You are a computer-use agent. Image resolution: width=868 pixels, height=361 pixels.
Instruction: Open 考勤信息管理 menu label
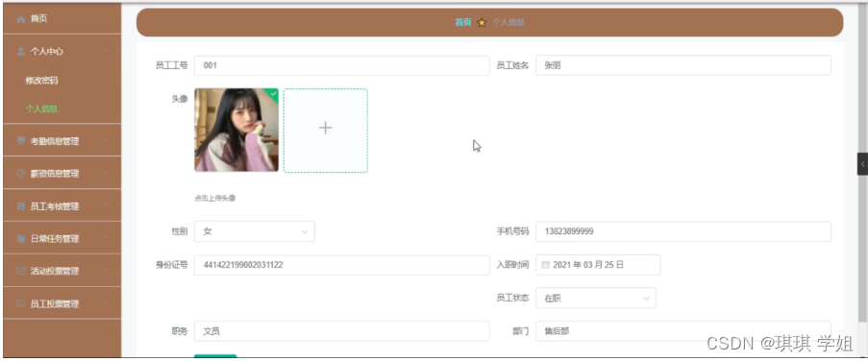coord(54,141)
